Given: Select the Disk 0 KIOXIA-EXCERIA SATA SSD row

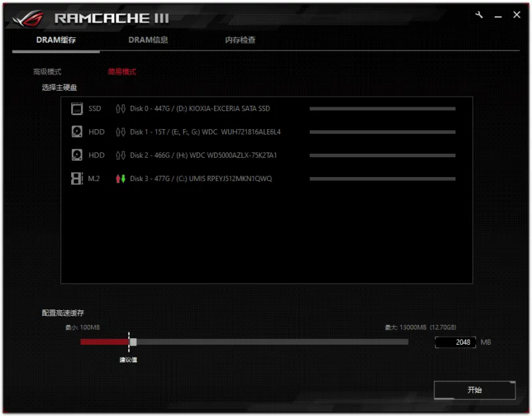Looking at the screenshot, I should point(267,108).
